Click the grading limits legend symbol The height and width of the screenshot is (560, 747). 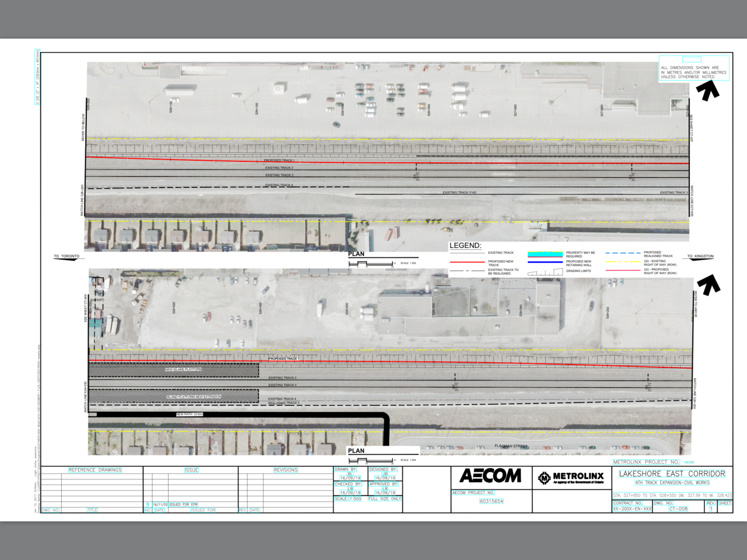545,272
